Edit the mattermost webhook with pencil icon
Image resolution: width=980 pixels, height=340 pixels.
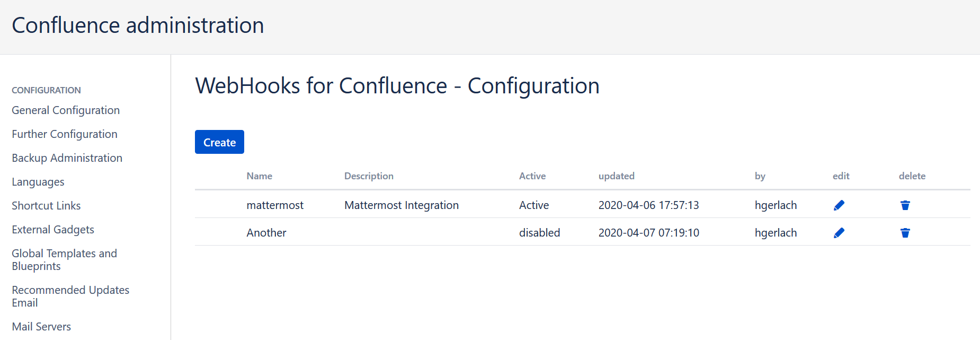(x=839, y=205)
